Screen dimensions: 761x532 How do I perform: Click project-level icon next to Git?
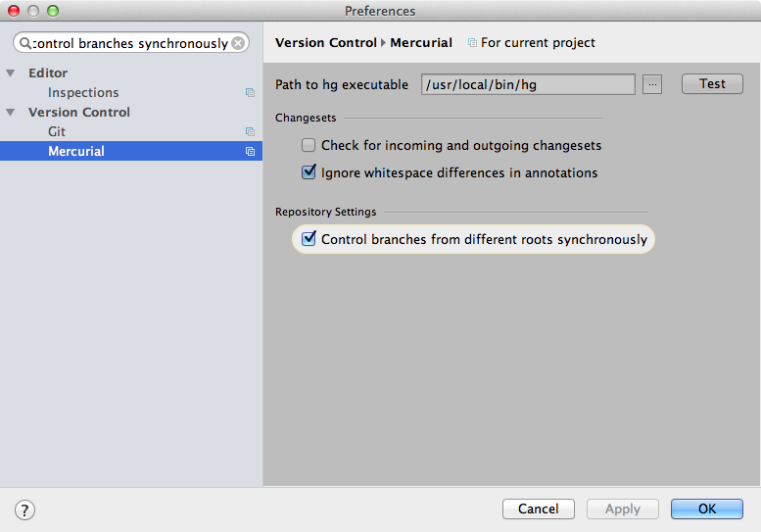point(250,131)
